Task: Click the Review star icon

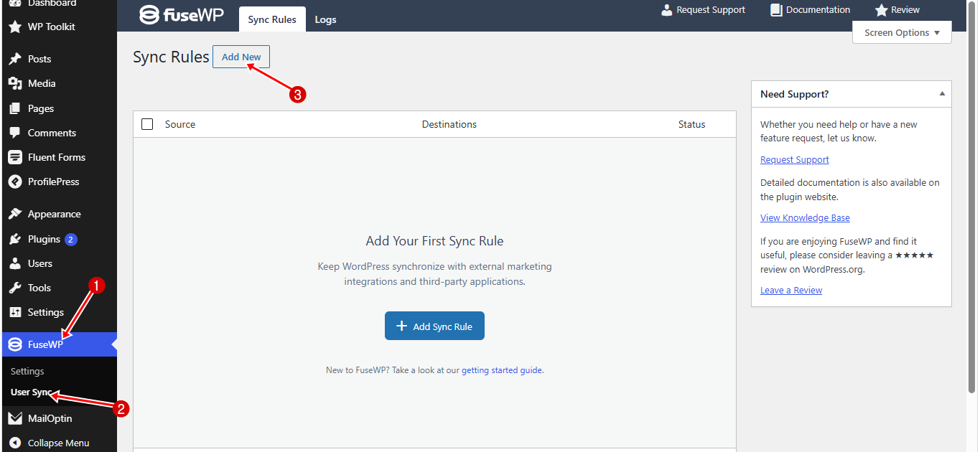Action: (x=882, y=10)
